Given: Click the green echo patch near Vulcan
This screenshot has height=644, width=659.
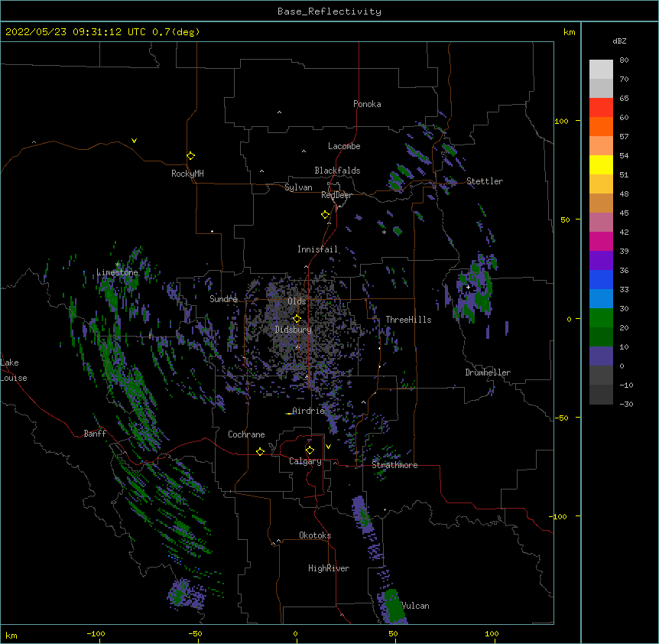Looking at the screenshot, I should coord(394,605).
